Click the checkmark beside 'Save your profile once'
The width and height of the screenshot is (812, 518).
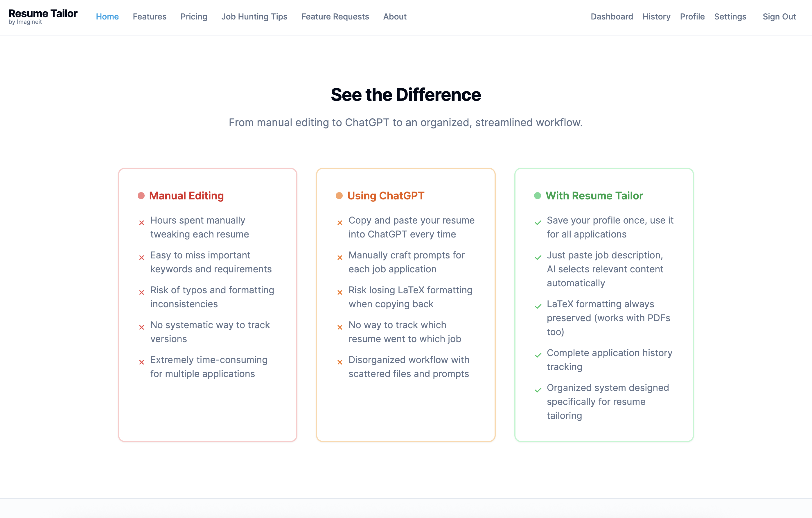pos(538,223)
